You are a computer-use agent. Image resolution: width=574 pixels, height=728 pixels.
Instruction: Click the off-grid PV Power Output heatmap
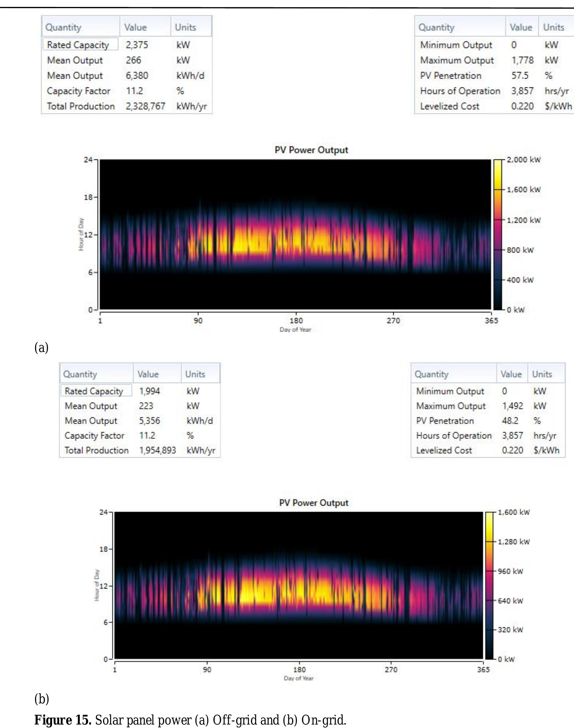[x=296, y=234]
